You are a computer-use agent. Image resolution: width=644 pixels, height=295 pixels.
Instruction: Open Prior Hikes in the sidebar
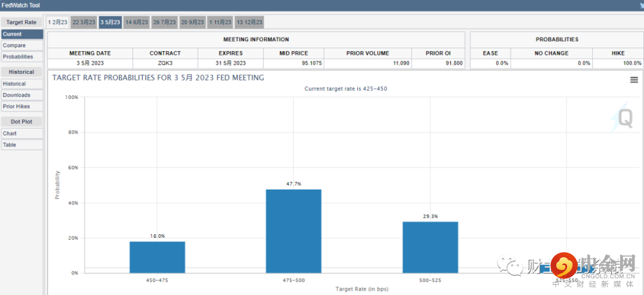point(21,107)
